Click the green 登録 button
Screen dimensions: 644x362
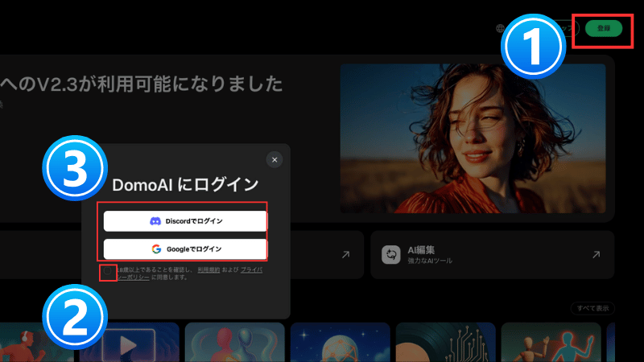(603, 28)
